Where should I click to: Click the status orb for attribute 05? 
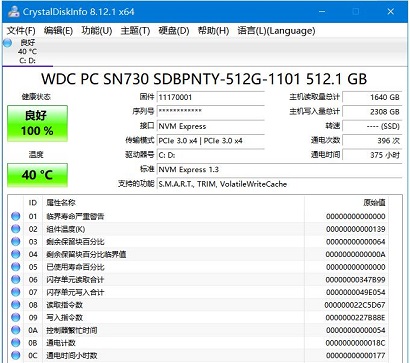[x=16, y=267]
